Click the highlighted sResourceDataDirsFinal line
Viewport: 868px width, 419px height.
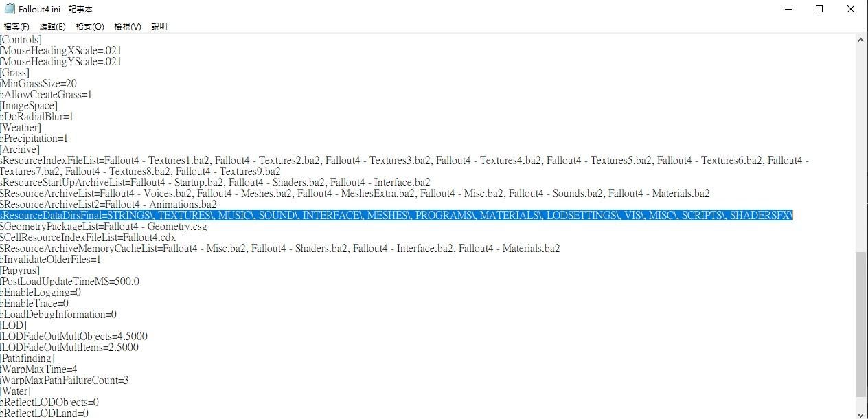(x=396, y=216)
